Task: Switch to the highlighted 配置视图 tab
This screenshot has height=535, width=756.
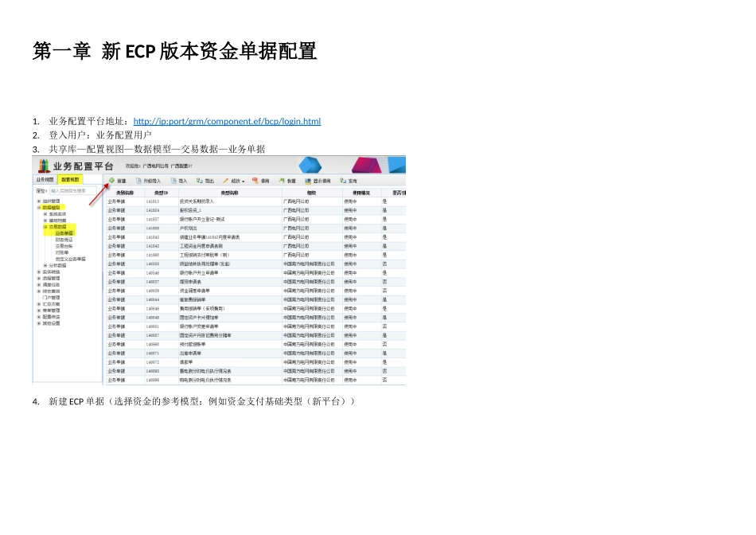Action: (x=70, y=179)
